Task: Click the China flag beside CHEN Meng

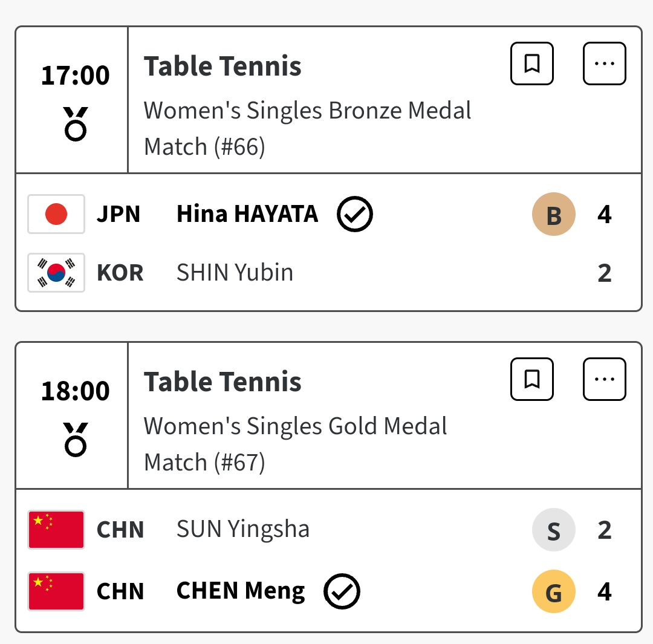Action: [56, 591]
